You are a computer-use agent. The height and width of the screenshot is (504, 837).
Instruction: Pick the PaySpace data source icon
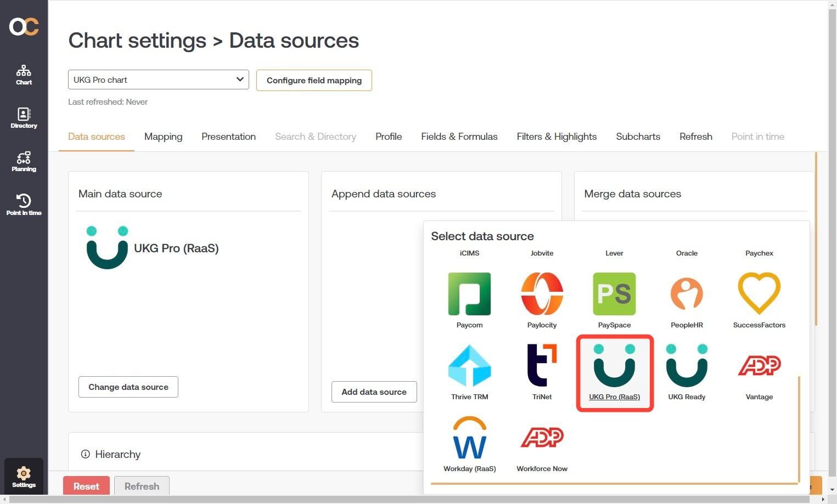click(x=614, y=294)
